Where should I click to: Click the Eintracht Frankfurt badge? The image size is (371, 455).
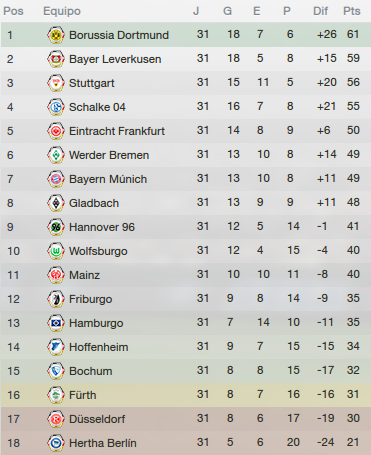click(56, 131)
